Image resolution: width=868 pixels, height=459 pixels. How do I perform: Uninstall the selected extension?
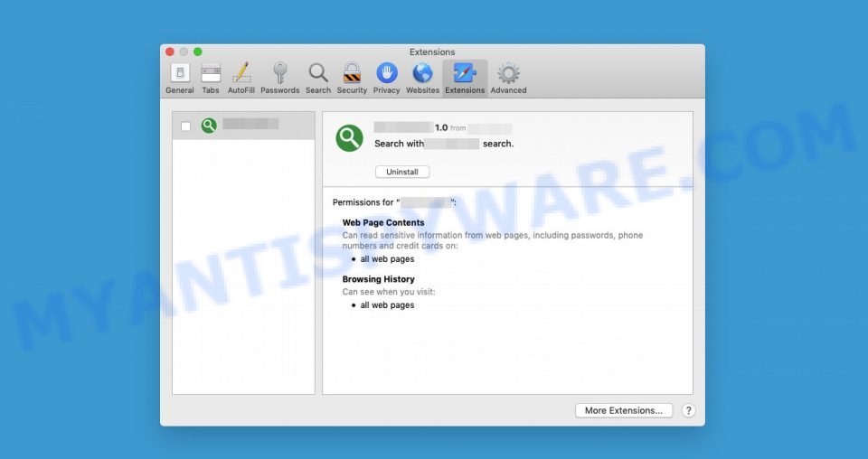point(401,172)
